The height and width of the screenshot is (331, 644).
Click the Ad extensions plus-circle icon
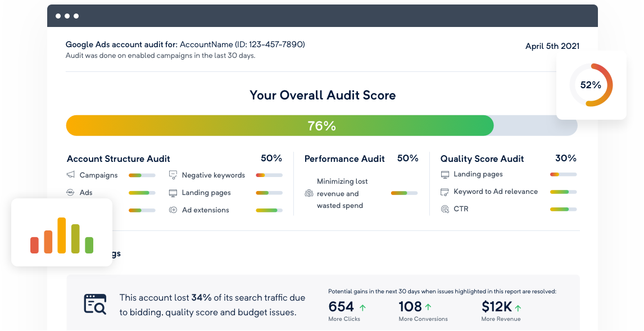[x=173, y=210]
